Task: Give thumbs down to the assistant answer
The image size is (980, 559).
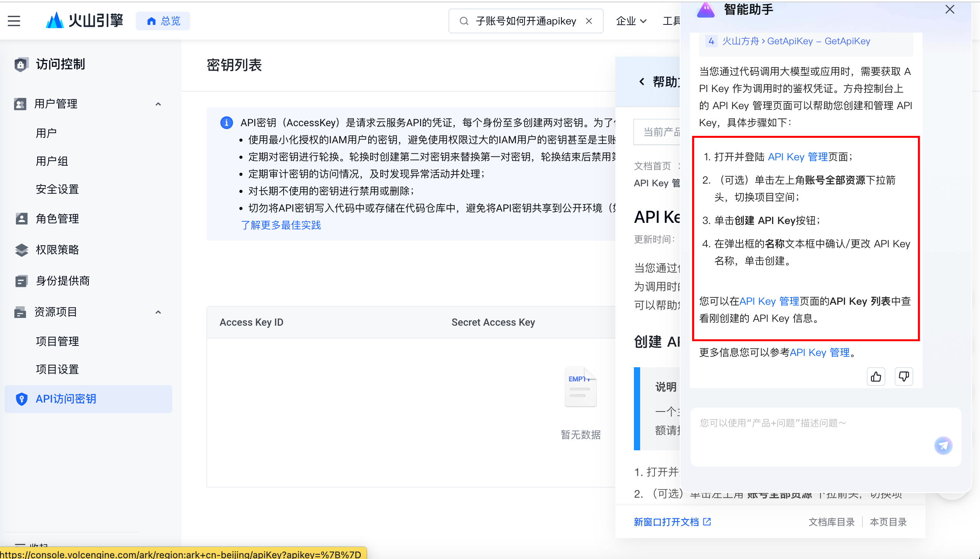Action: (x=904, y=376)
